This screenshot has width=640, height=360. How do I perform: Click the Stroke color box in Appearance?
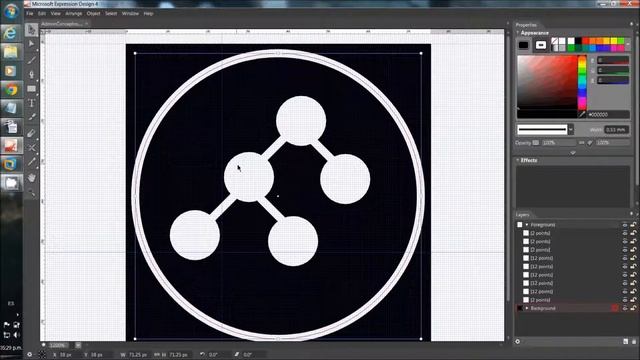(541, 45)
